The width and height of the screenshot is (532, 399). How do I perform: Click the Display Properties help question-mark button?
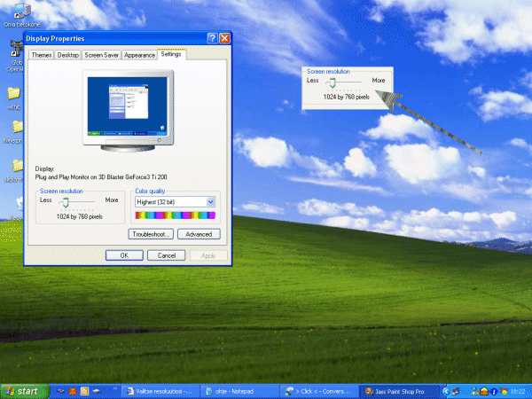pos(213,38)
